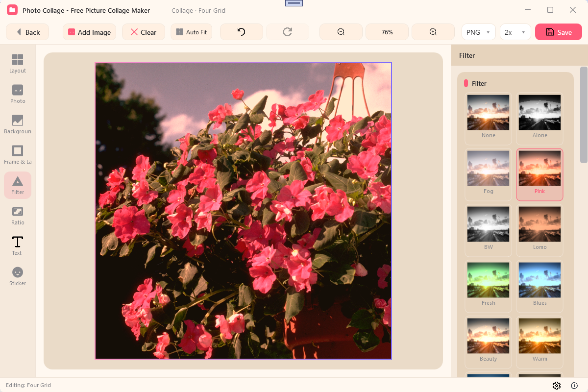
Task: Apply the None filter thumbnail
Action: coord(488,118)
